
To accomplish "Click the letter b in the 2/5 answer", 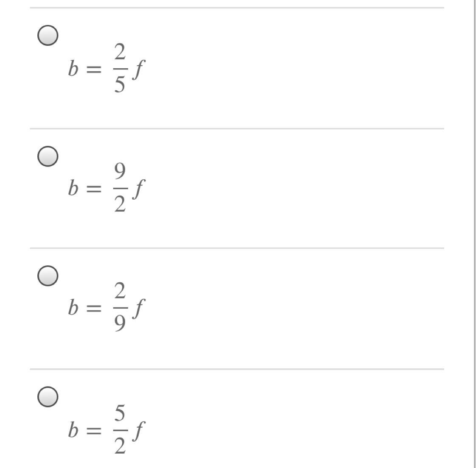I will coord(73,69).
